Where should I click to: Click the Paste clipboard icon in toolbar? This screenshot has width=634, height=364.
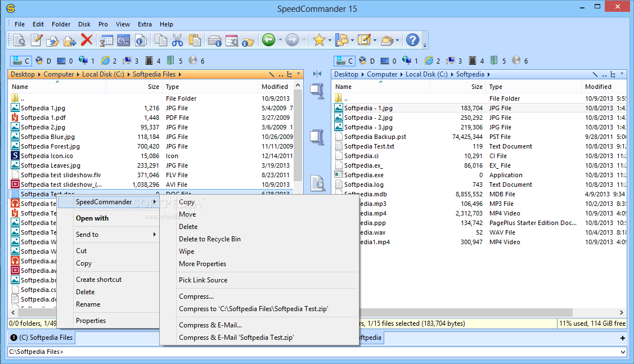195,40
